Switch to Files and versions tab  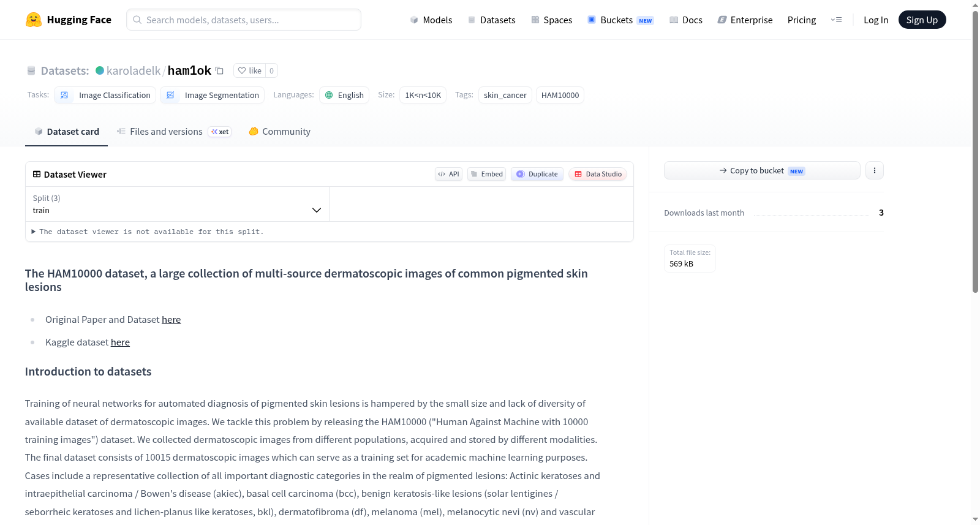(x=174, y=132)
